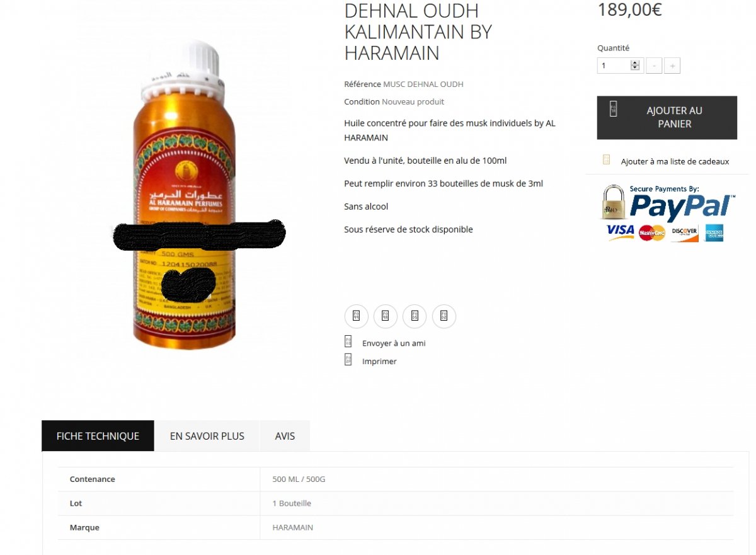The image size is (756, 555).
Task: Click the Facebook share icon (F09A glyph)
Action: click(x=386, y=316)
